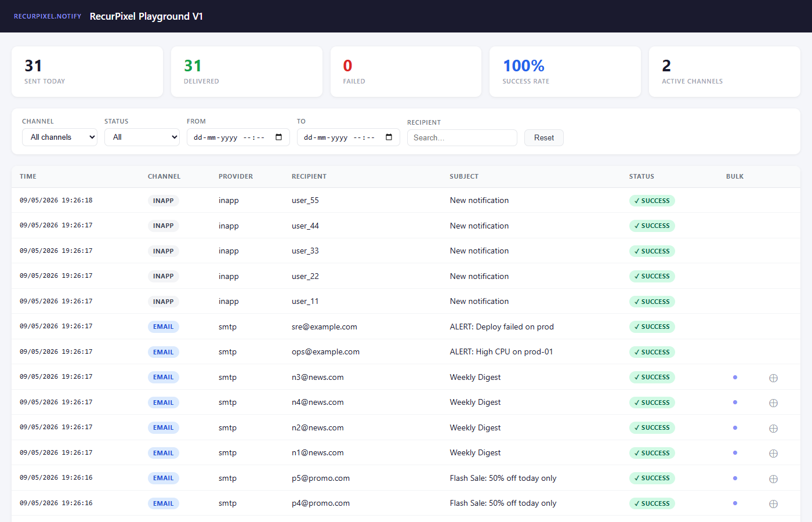The width and height of the screenshot is (812, 522).
Task: Click the RECIPIENT column header
Action: tap(309, 176)
